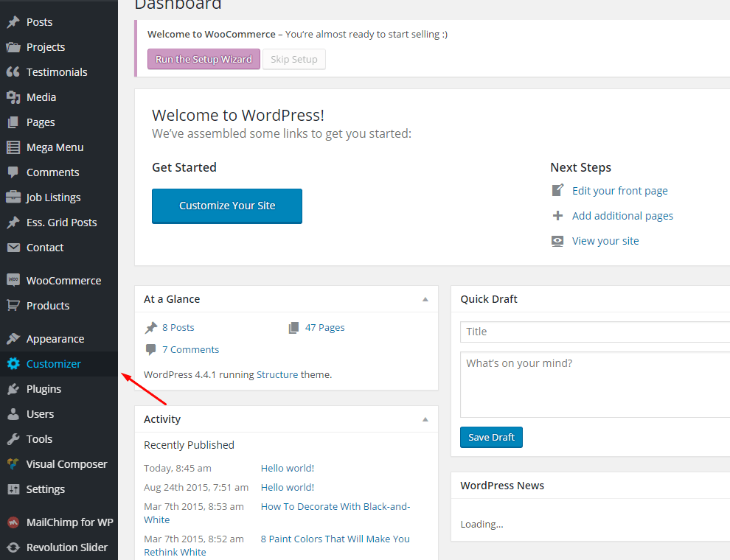Click the Comments bubble icon in sidebar
The height and width of the screenshot is (560, 730).
[13, 172]
